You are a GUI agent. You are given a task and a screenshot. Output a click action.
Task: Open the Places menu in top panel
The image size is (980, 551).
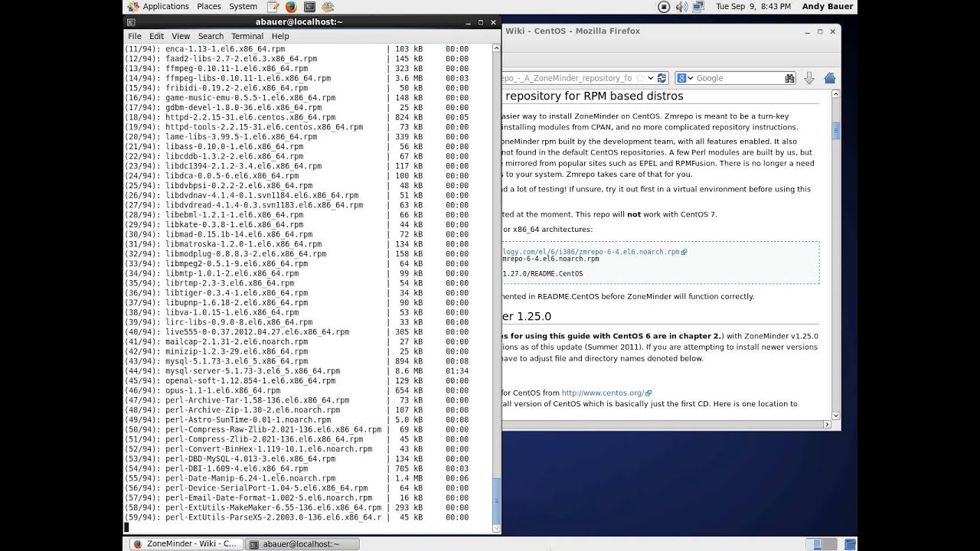(x=209, y=6)
